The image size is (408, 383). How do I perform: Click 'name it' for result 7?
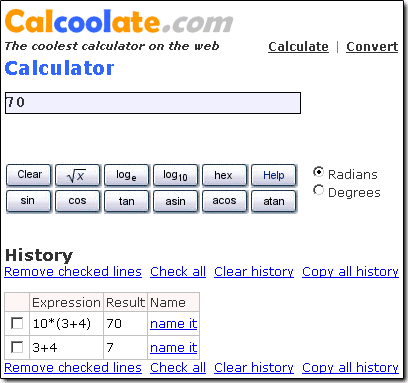[174, 348]
